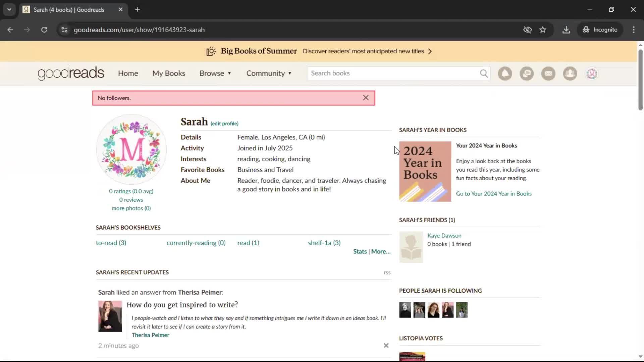Open browser downloads icon
Viewport: 644px width, 362px height.
point(566,30)
